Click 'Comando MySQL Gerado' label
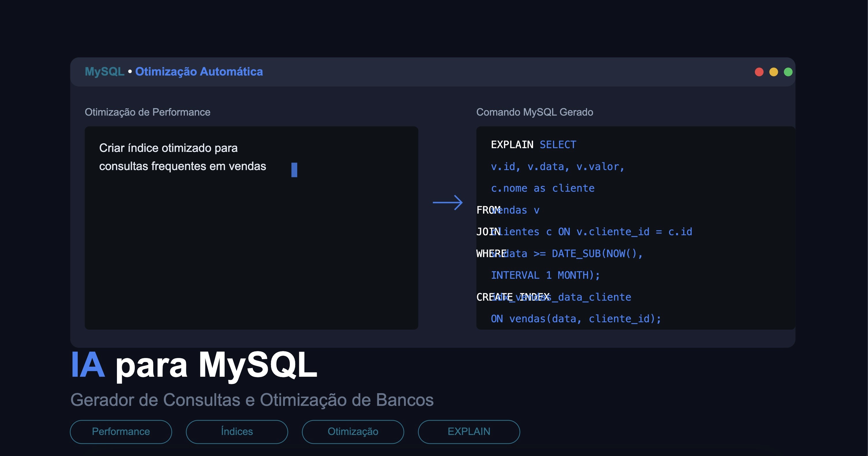This screenshot has width=868, height=456. (x=535, y=112)
